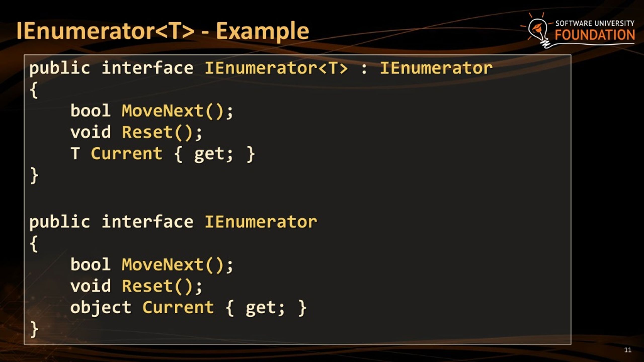Click the first Reset() method
The width and height of the screenshot is (644, 362).
[x=157, y=132]
